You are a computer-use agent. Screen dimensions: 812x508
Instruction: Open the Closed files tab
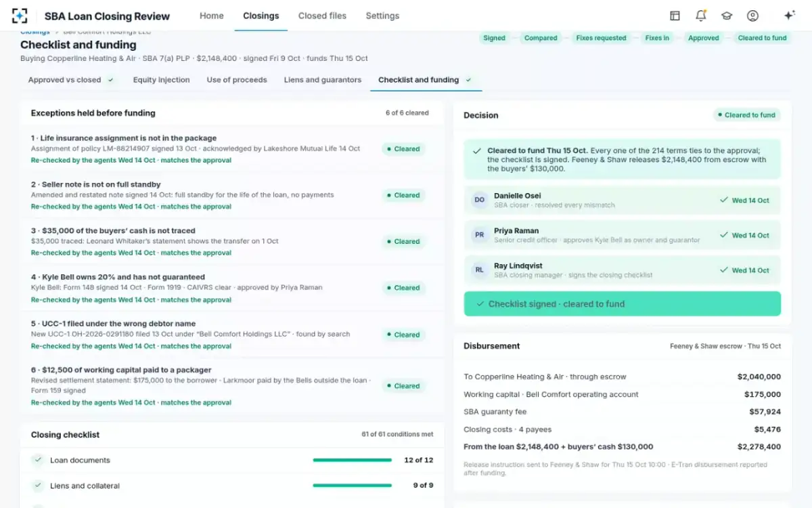[x=322, y=16]
